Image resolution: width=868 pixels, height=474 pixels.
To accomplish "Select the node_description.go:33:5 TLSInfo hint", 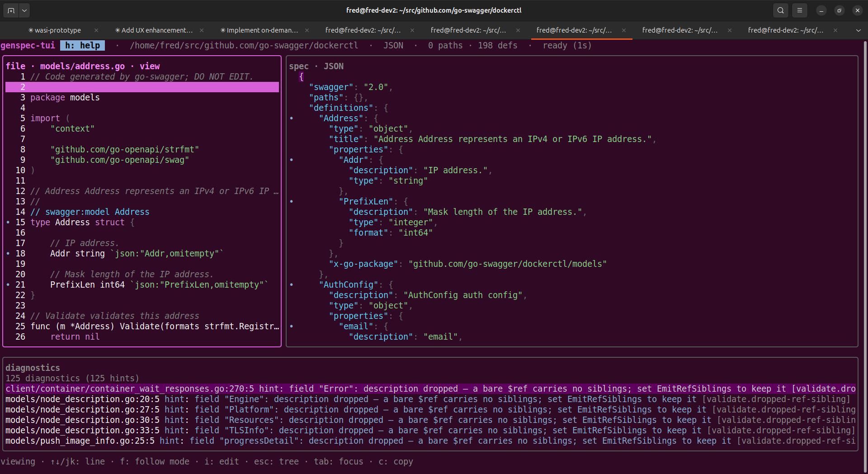I will click(430, 430).
